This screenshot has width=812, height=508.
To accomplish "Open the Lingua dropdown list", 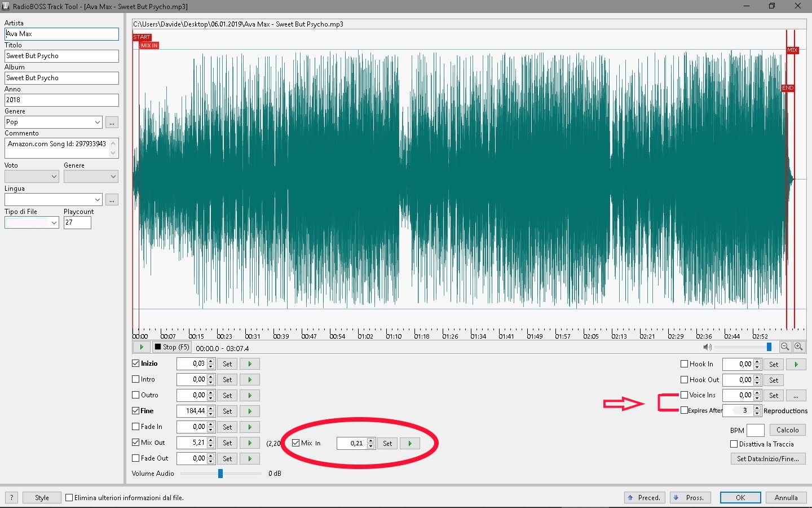I will pos(98,200).
